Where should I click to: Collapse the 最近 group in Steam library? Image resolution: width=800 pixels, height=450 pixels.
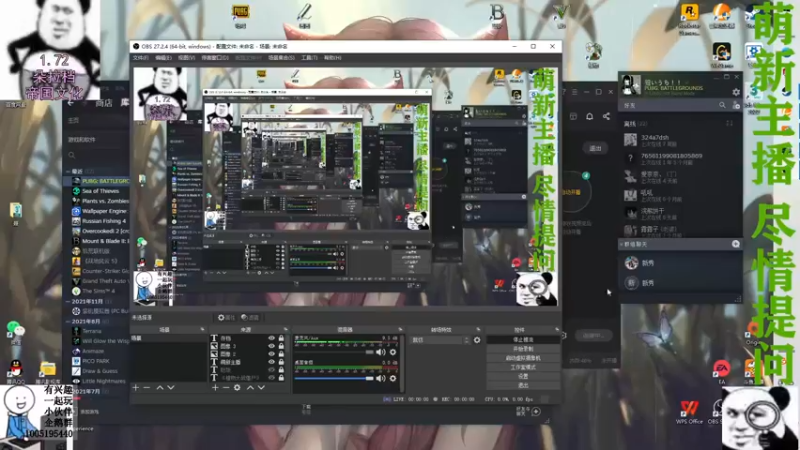(68, 171)
